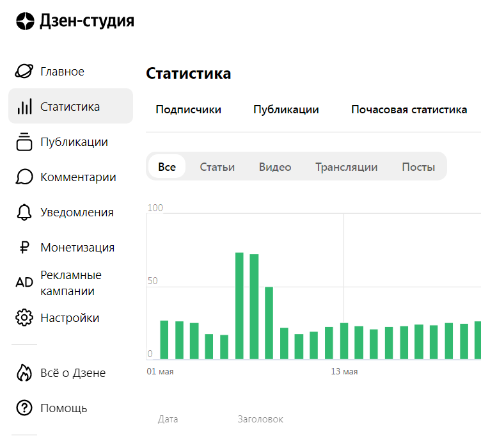Image resolution: width=481 pixels, height=448 pixels.
Task: Click the 01 мая axis label
Action: tap(160, 372)
